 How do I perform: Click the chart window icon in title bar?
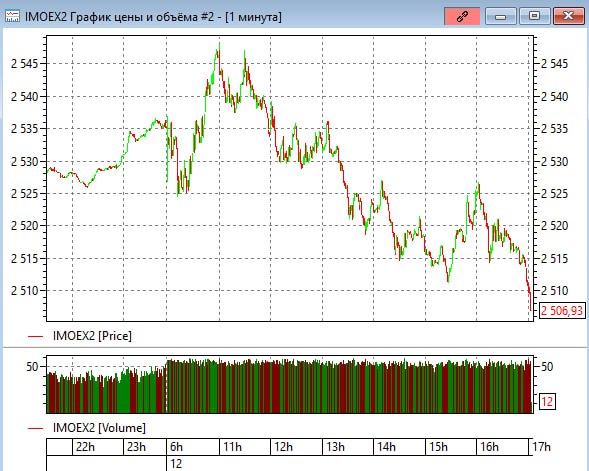point(12,17)
